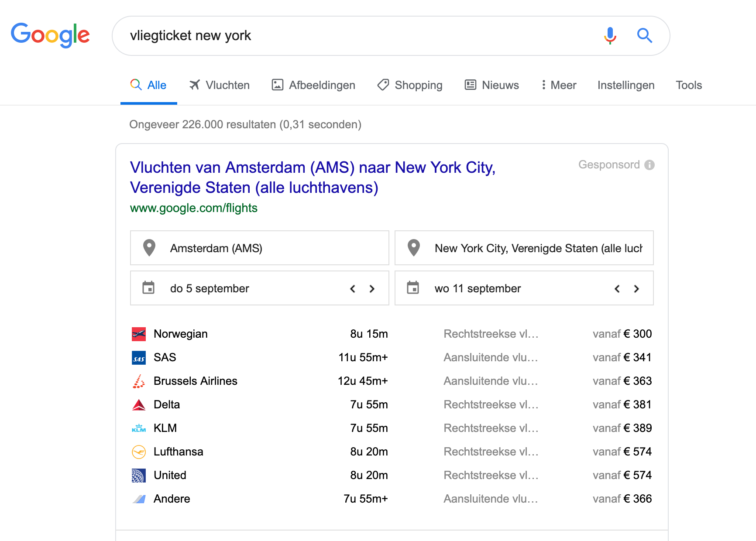Click the vanaf € 341 price
Viewport: 756px width, 541px height.
tap(622, 358)
